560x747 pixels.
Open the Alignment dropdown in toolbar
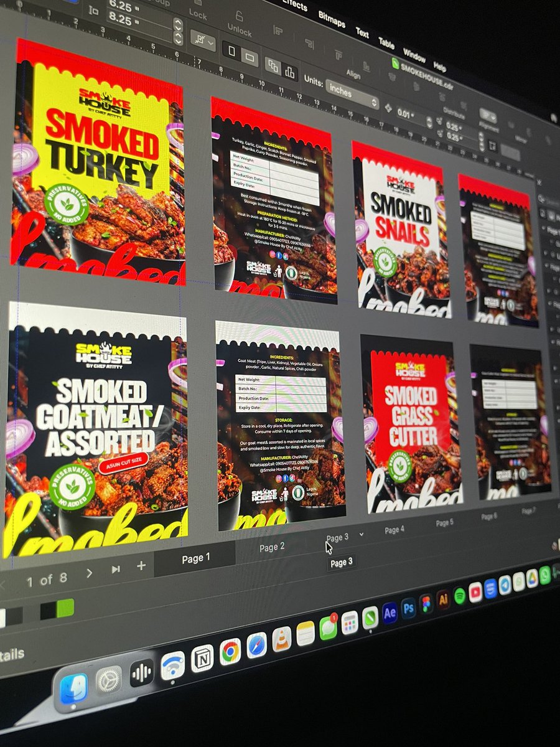[488, 116]
